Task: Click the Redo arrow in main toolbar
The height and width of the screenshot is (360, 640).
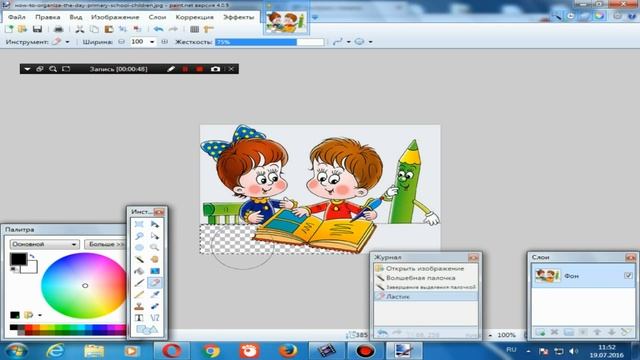Action: coord(173,29)
